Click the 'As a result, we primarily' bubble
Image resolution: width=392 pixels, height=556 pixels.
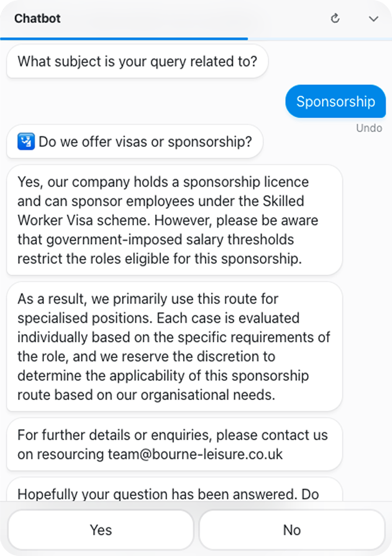[175, 347]
